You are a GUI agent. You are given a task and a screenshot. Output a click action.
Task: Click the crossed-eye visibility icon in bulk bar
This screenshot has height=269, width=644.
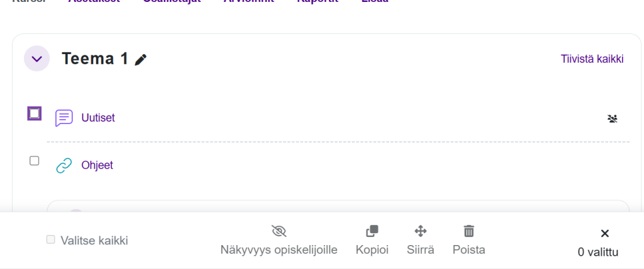[279, 231]
